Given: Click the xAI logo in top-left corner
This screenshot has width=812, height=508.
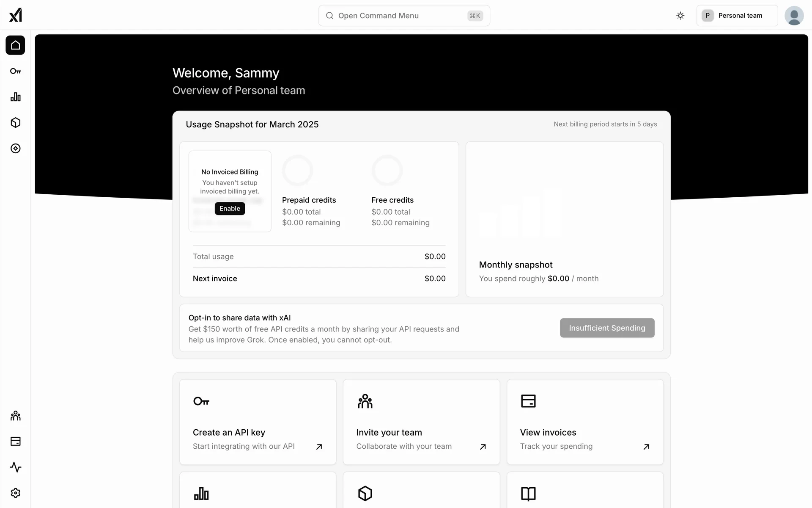Looking at the screenshot, I should [x=16, y=15].
